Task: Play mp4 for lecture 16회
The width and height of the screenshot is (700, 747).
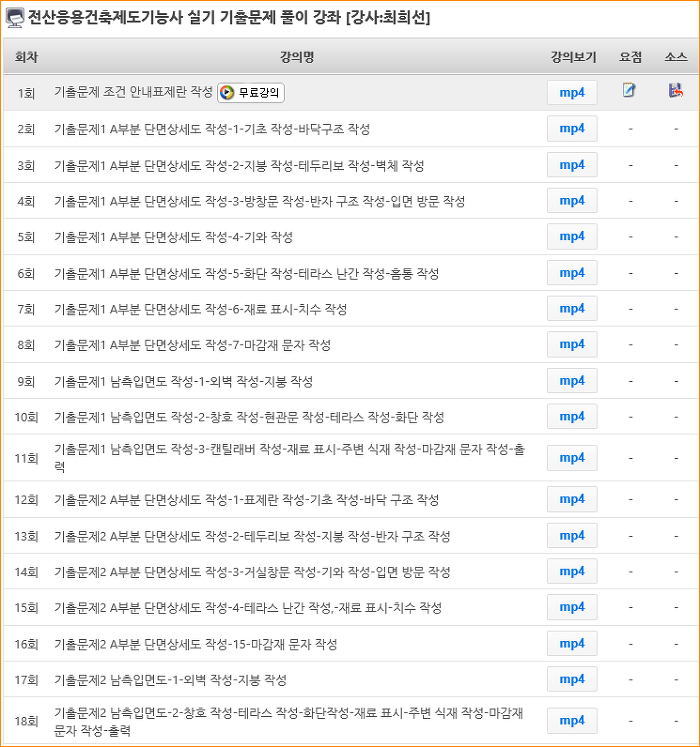Action: click(x=572, y=644)
